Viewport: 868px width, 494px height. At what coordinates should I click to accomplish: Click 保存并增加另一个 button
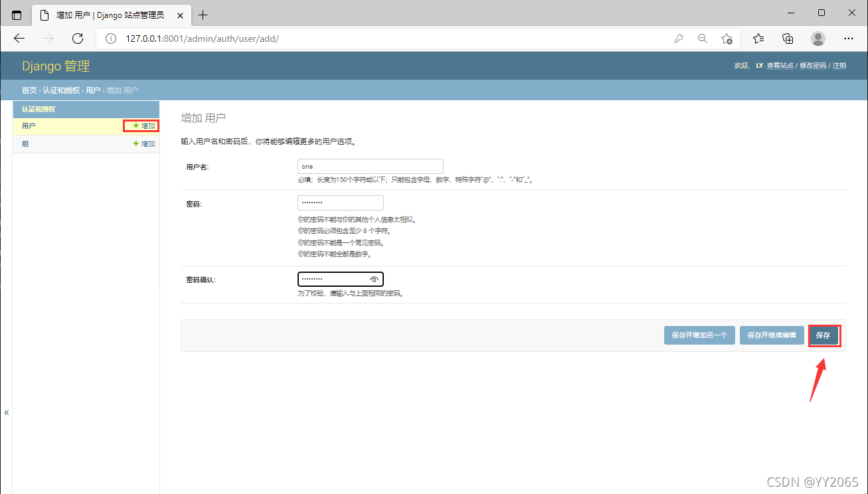(699, 335)
